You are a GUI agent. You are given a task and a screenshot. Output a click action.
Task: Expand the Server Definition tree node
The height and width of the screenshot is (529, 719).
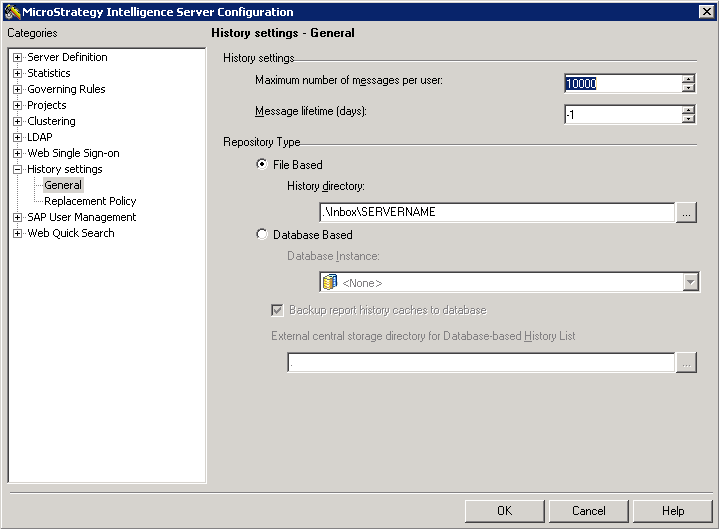(x=17, y=57)
